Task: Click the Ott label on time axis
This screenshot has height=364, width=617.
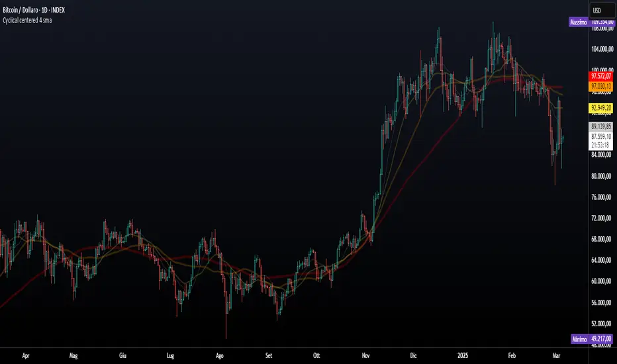Action: (x=316, y=356)
